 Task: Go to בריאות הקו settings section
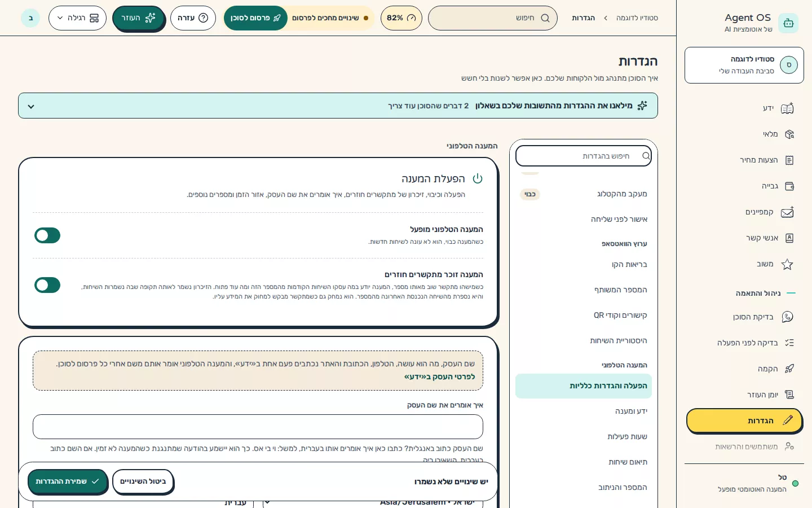coord(584,265)
